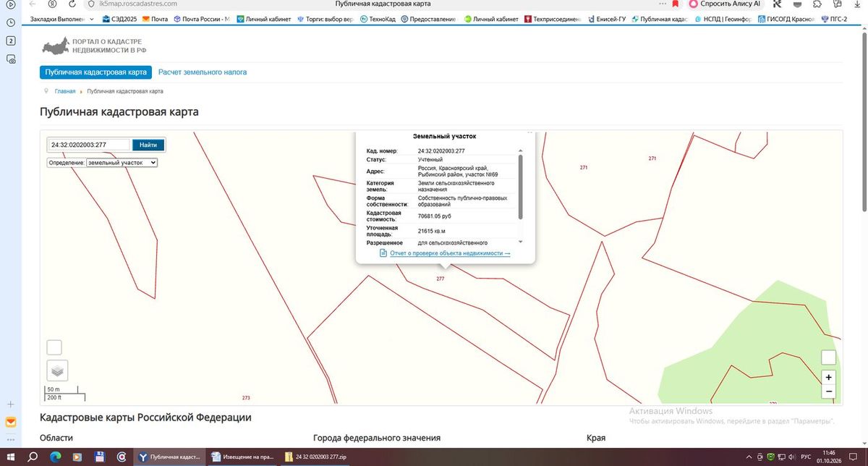Open Windows taskbar search

pyautogui.click(x=33, y=457)
